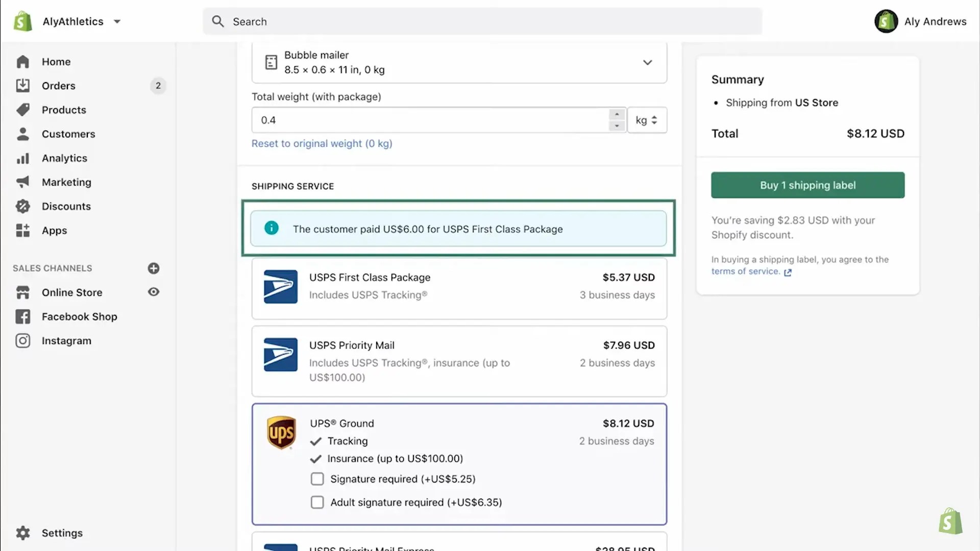Image resolution: width=980 pixels, height=551 pixels.
Task: Open the AlyAthletics store switcher dropdown
Action: 117,21
